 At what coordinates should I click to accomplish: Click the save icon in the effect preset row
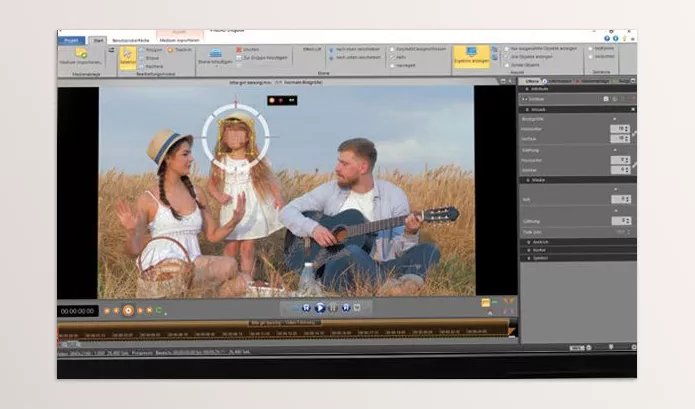click(606, 99)
